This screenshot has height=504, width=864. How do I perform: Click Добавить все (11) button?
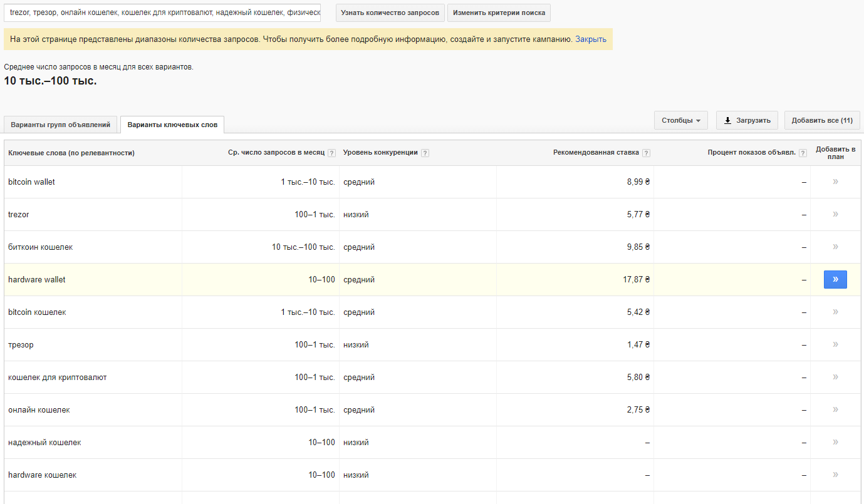point(821,120)
